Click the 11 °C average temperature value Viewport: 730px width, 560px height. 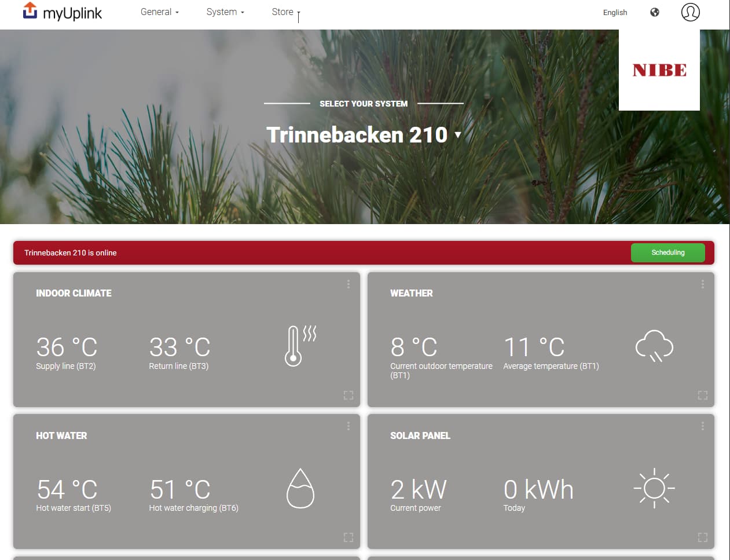(x=534, y=347)
